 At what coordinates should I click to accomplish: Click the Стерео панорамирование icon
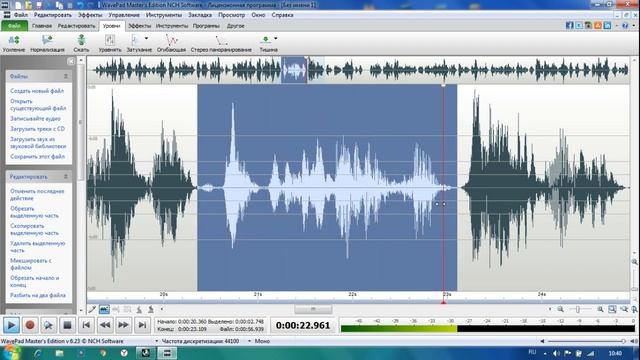[221, 40]
